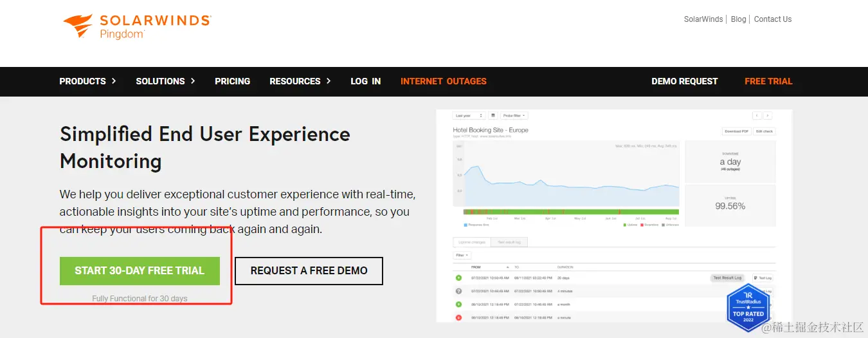
Task: Click green up icon in the 20 days row
Action: [x=458, y=277]
